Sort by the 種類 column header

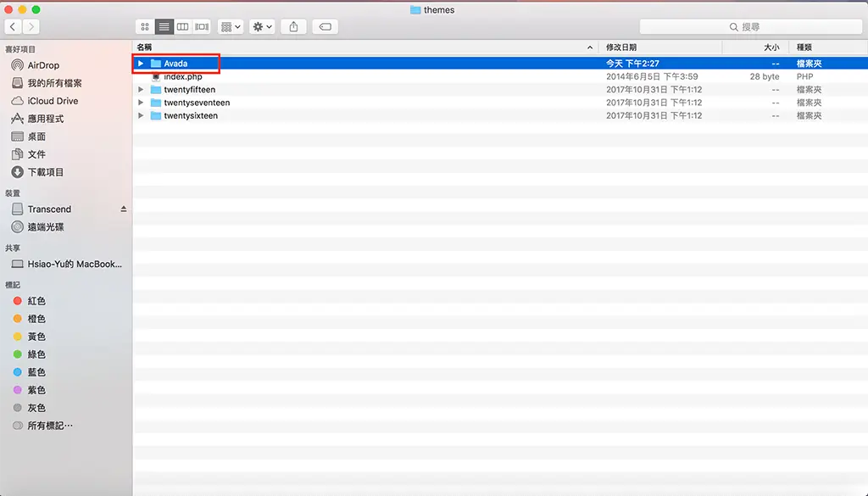[x=829, y=47]
